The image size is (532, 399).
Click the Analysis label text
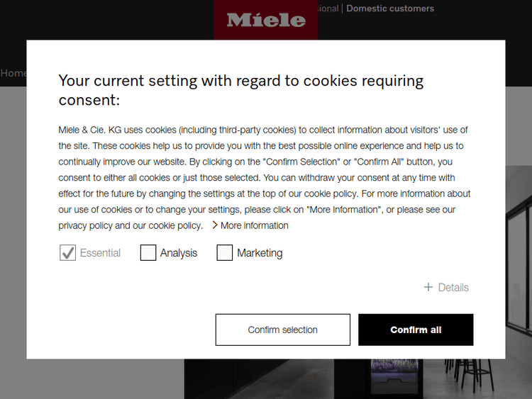point(179,253)
